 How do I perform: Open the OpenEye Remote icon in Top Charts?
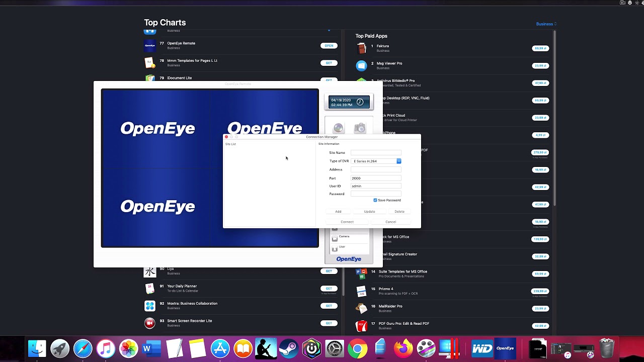(x=150, y=45)
